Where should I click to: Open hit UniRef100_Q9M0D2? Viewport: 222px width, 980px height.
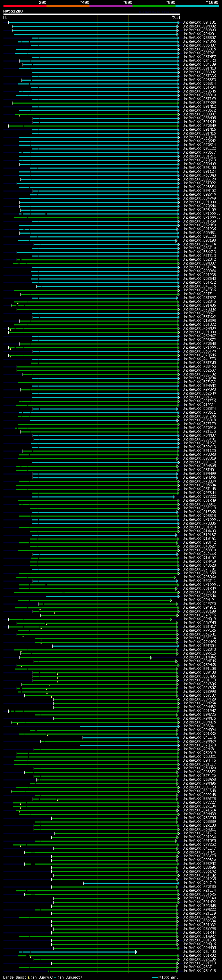coord(199,26)
